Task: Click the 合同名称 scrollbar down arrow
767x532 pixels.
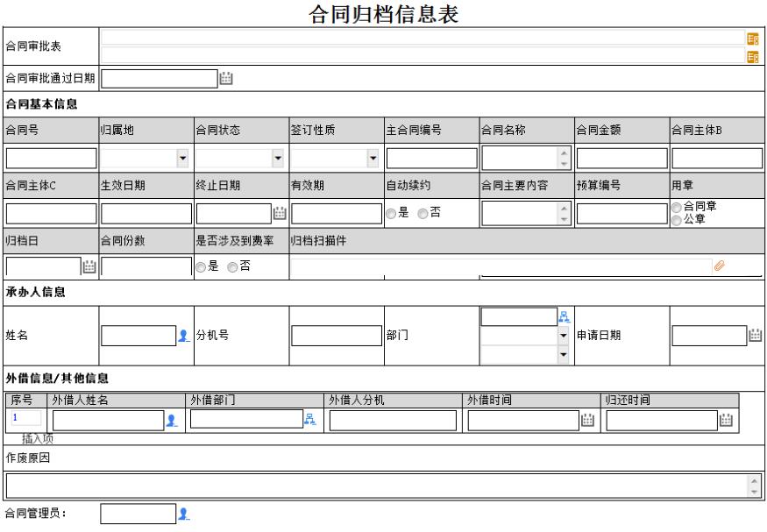Action: 564,164
